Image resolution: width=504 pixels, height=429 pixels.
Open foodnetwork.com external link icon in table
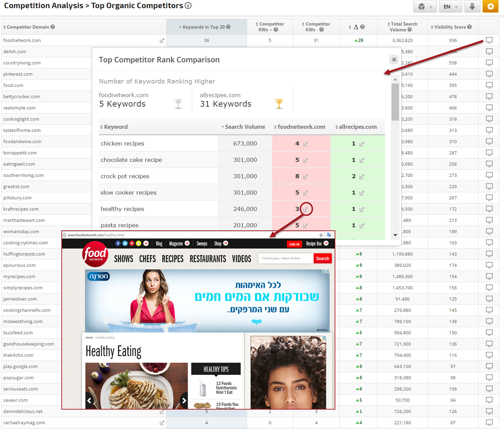162,41
